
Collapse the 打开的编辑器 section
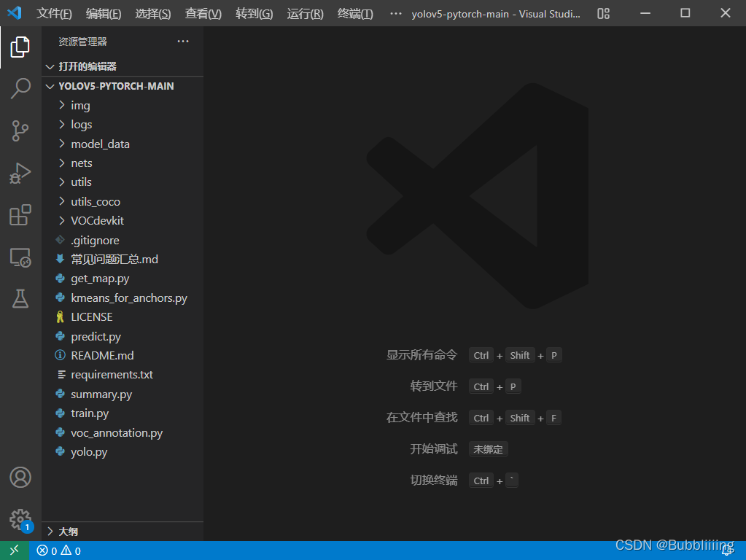coord(123,66)
